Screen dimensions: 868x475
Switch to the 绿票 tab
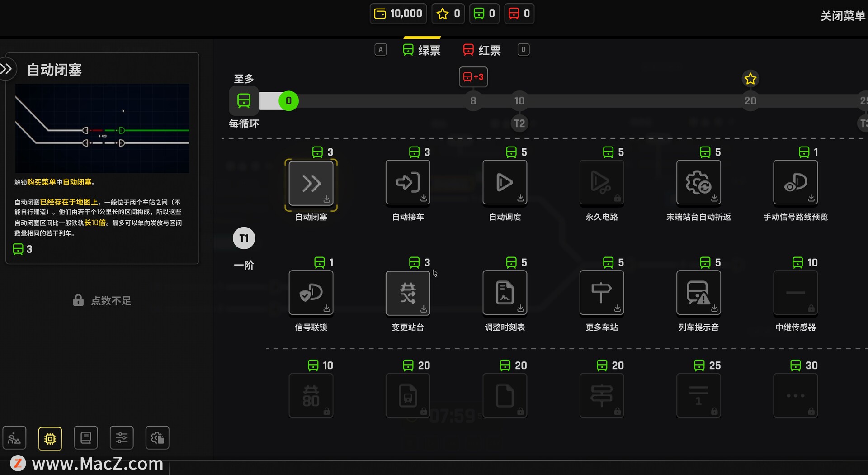click(422, 50)
